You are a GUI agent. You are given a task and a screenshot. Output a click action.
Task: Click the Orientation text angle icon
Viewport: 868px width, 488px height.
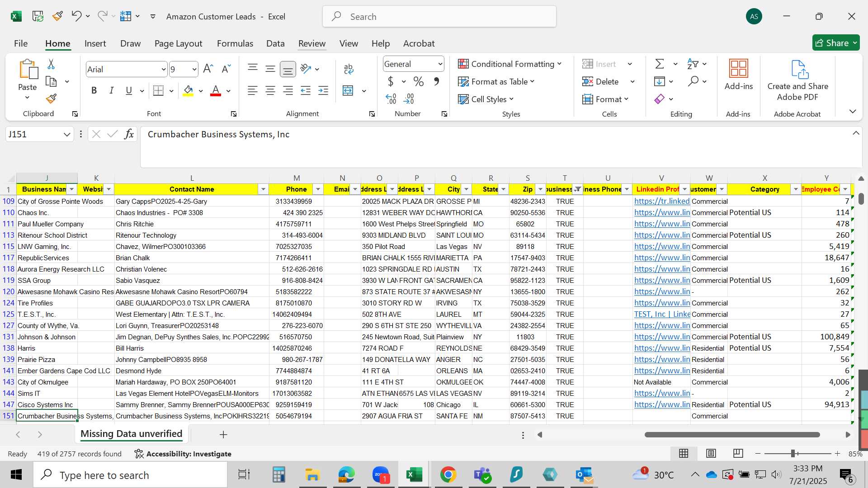(x=306, y=69)
